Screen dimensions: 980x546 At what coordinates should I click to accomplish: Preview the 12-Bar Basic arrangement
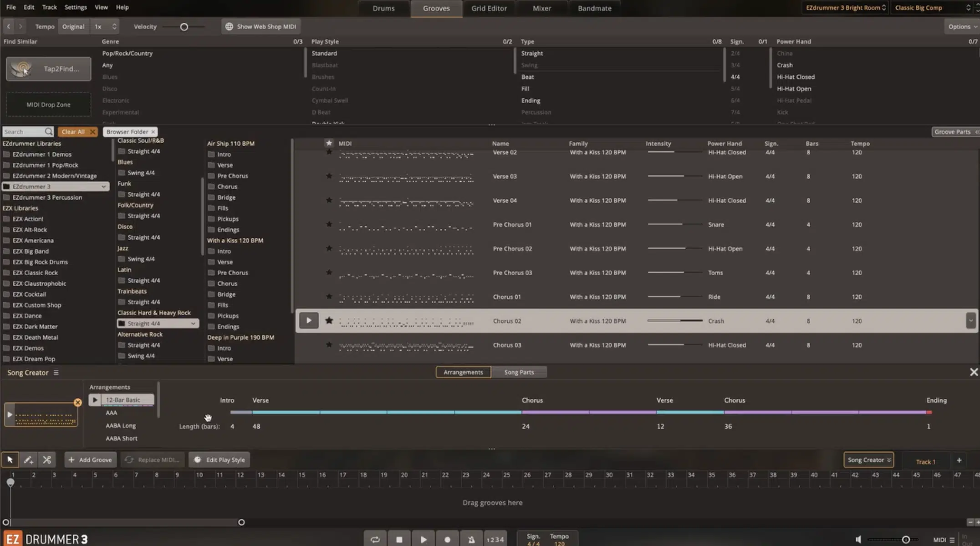coord(95,400)
